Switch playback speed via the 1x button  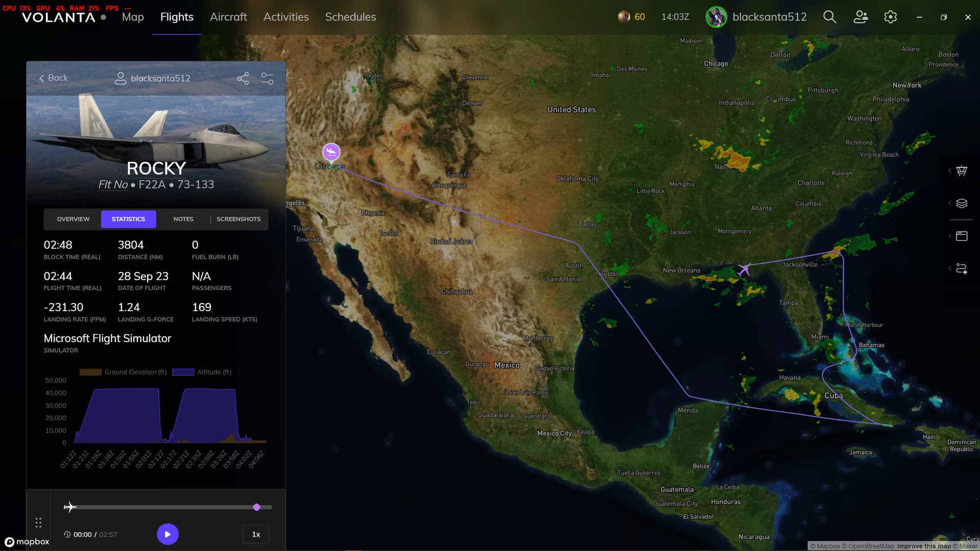pyautogui.click(x=255, y=534)
